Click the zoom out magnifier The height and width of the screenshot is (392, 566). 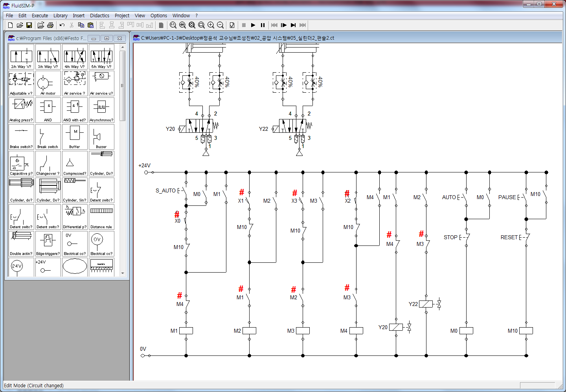coord(221,25)
